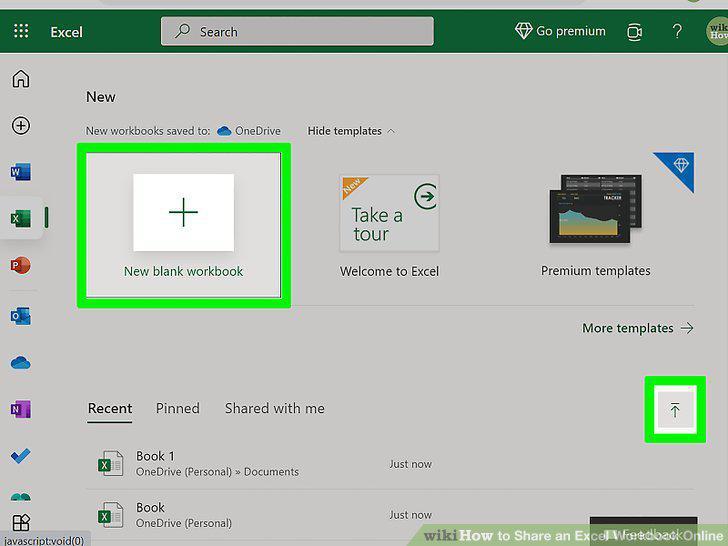Click the Create plus icon in sidebar
728x546 pixels.
(x=21, y=125)
